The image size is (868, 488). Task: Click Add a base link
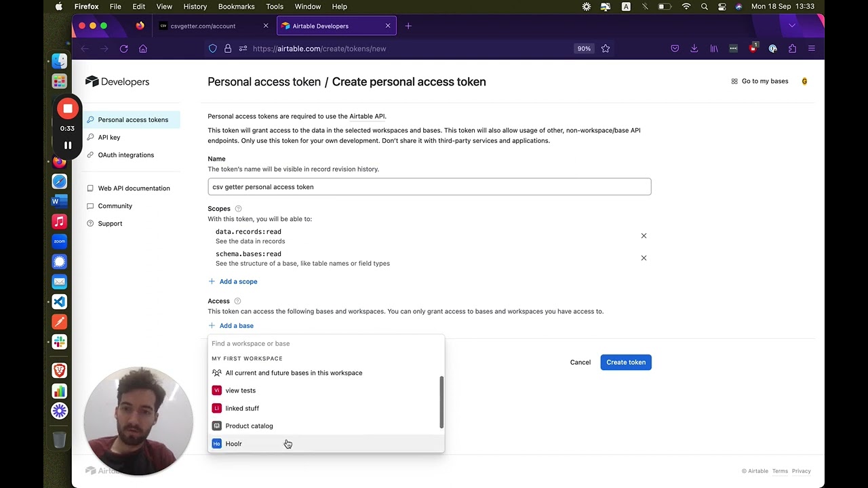click(231, 325)
